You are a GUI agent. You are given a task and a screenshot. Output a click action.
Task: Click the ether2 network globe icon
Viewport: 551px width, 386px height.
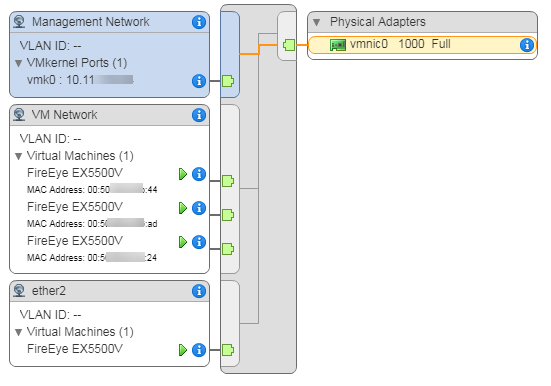tap(19, 291)
